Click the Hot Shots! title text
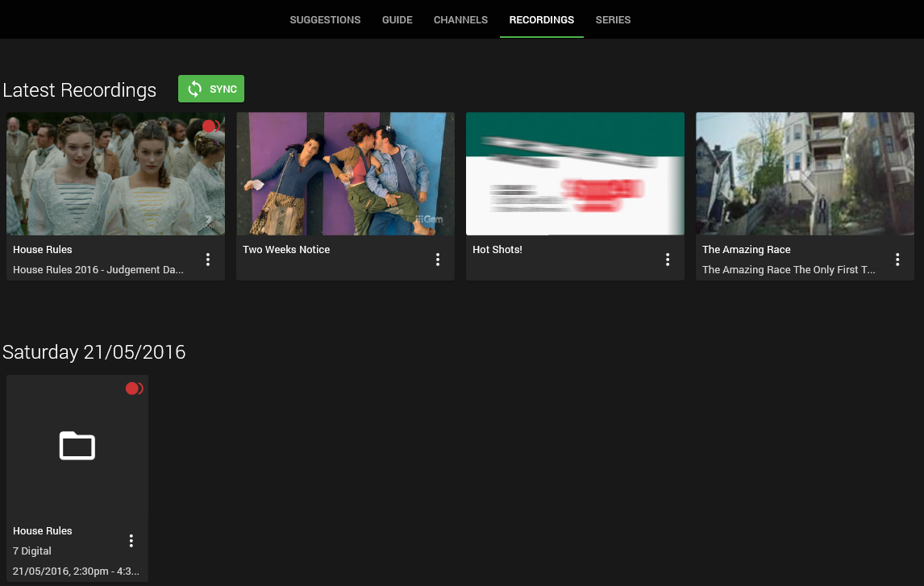 coord(497,250)
